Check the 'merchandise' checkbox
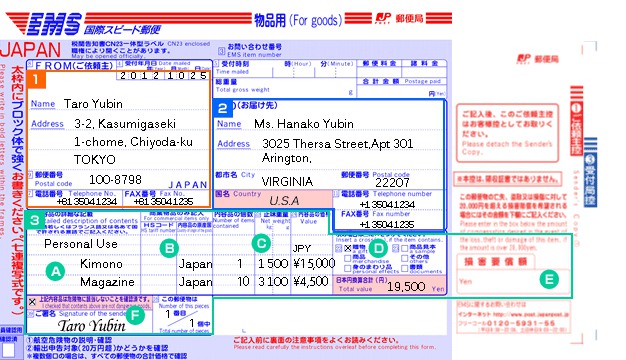This screenshot has height=360, width=626. (x=347, y=258)
